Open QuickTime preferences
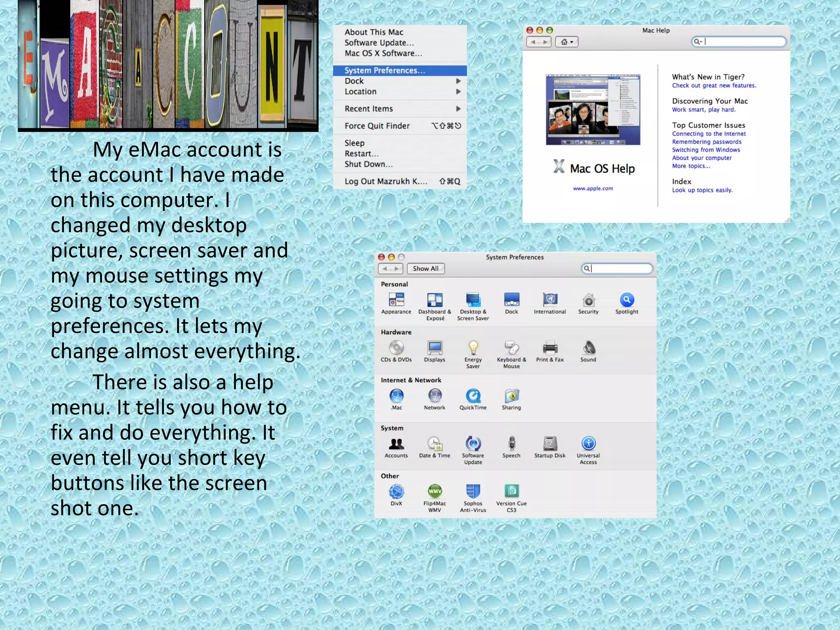This screenshot has width=840, height=630. click(x=473, y=399)
